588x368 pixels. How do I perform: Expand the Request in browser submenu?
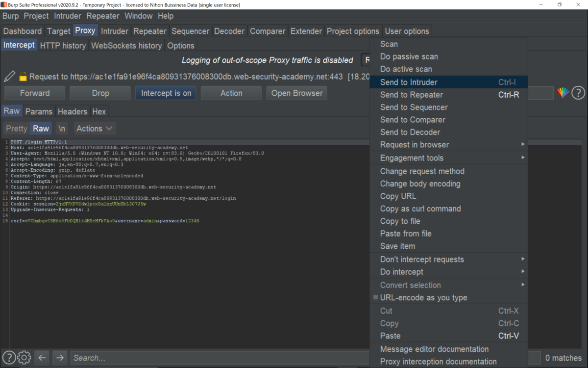coord(449,145)
